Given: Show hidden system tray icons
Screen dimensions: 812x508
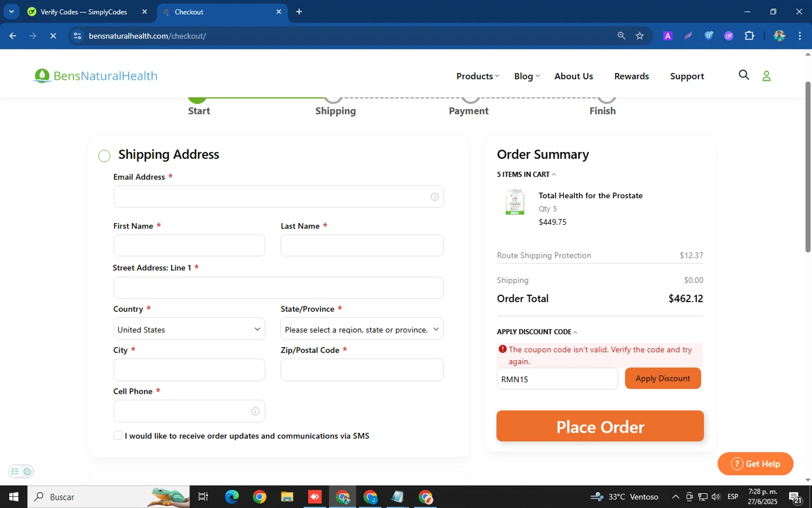Looking at the screenshot, I should [x=676, y=497].
